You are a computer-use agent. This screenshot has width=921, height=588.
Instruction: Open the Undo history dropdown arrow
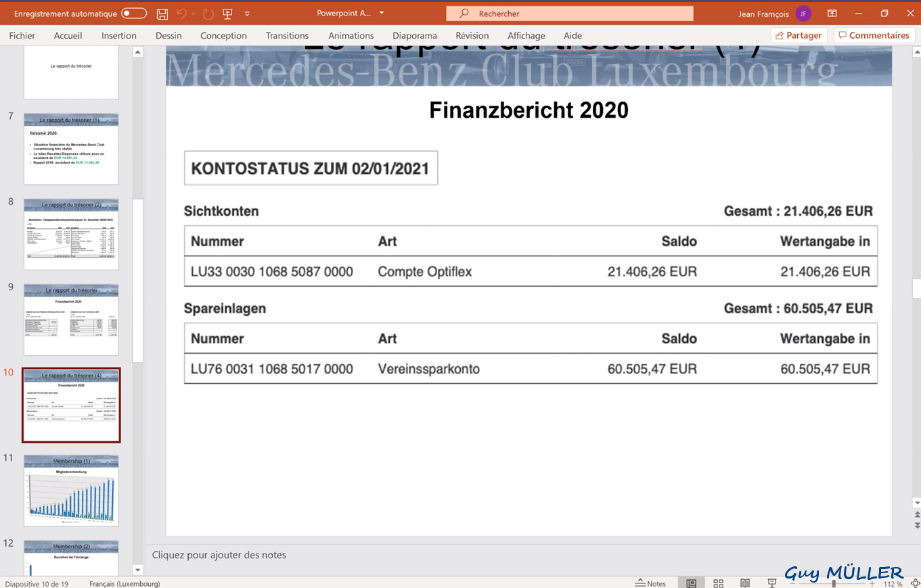tap(194, 14)
